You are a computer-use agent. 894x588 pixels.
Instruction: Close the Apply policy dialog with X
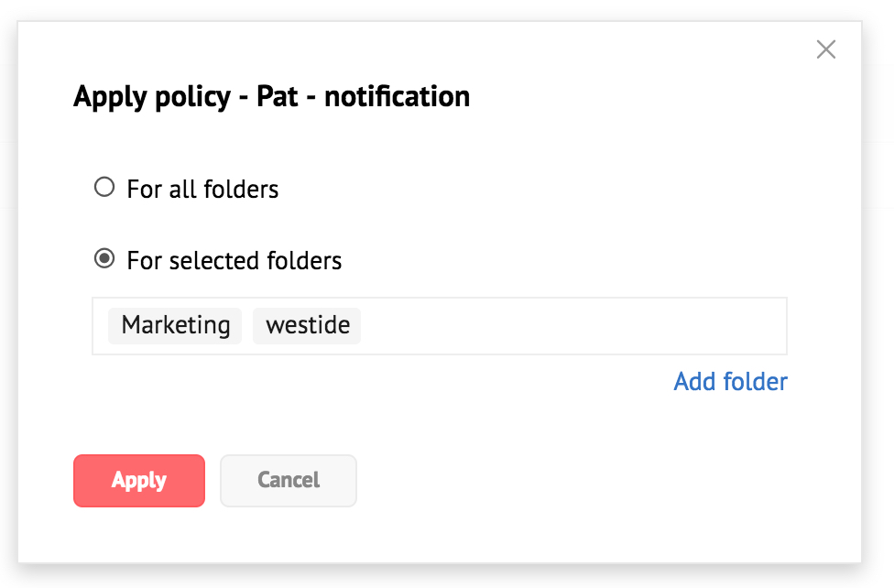pyautogui.click(x=825, y=49)
